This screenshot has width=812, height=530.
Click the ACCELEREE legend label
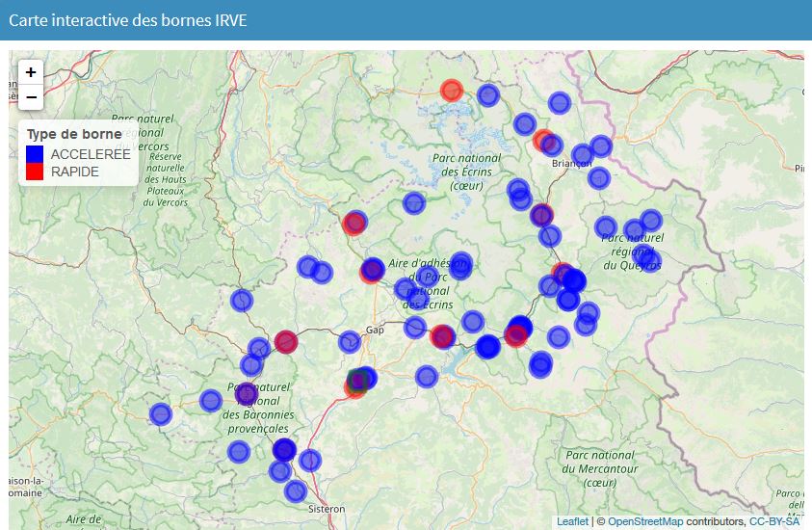point(91,153)
